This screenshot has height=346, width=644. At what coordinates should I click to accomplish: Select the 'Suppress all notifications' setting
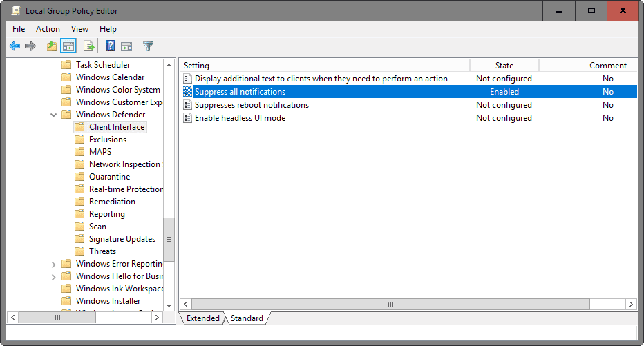[240, 92]
